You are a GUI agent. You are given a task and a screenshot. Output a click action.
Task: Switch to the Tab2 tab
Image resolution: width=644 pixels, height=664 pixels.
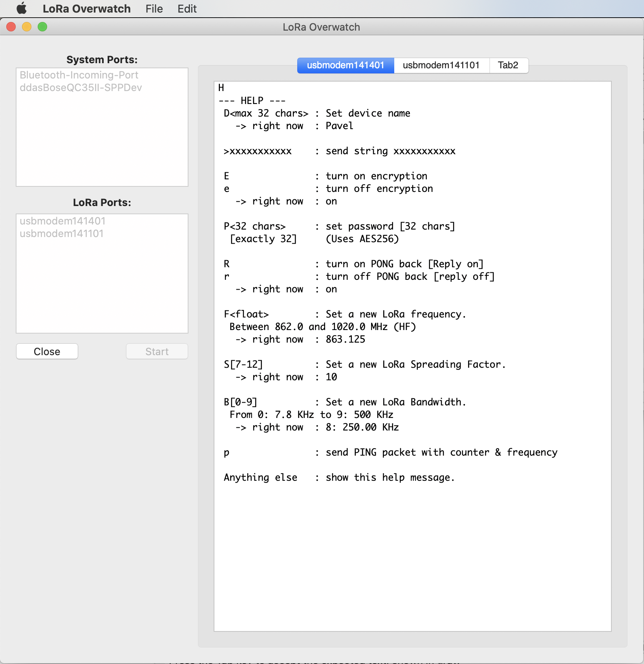509,65
